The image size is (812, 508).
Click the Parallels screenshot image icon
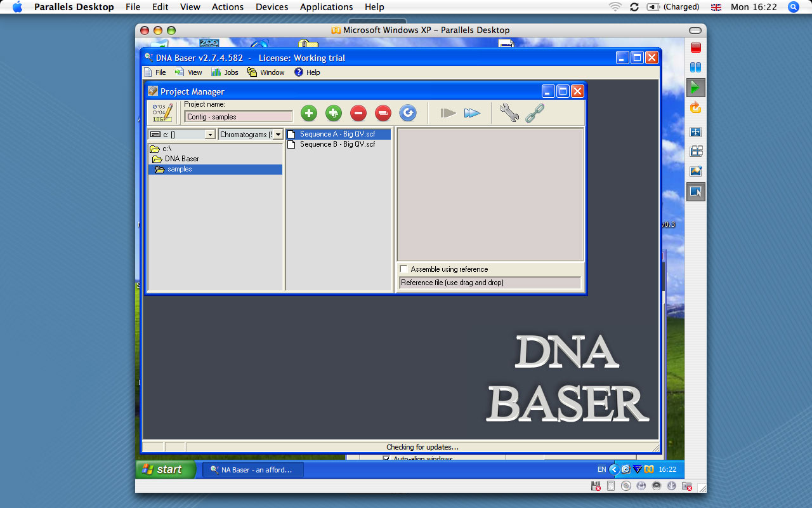point(696,171)
